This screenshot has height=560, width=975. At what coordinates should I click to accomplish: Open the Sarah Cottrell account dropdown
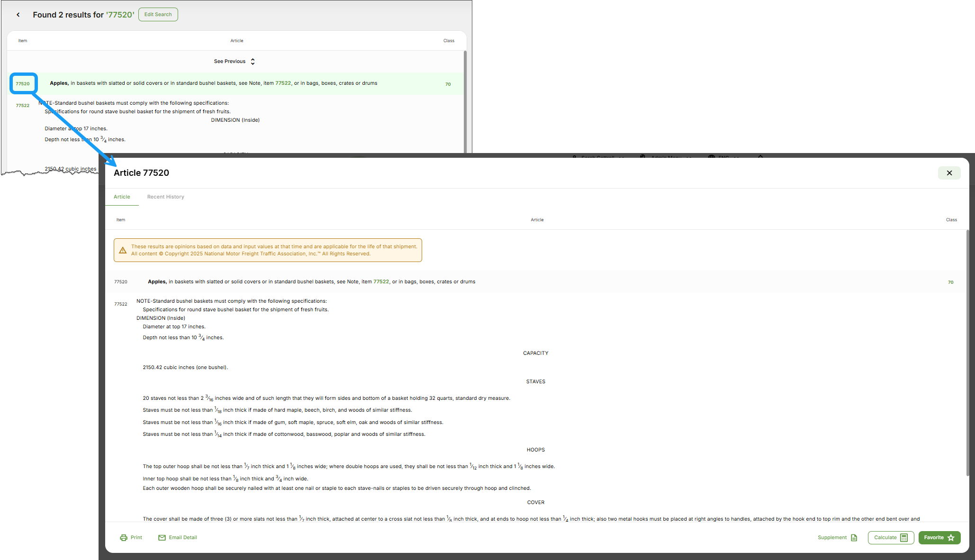[598, 158]
